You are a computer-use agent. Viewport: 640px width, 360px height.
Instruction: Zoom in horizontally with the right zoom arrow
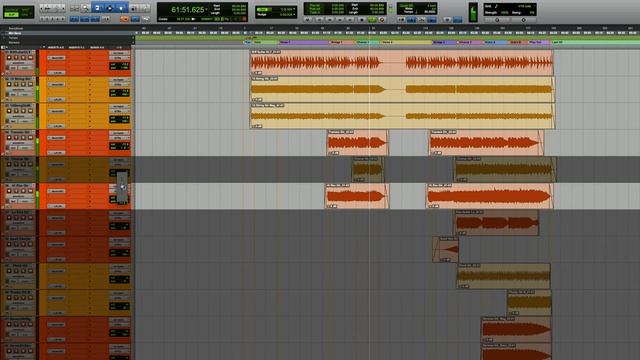[x=63, y=8]
